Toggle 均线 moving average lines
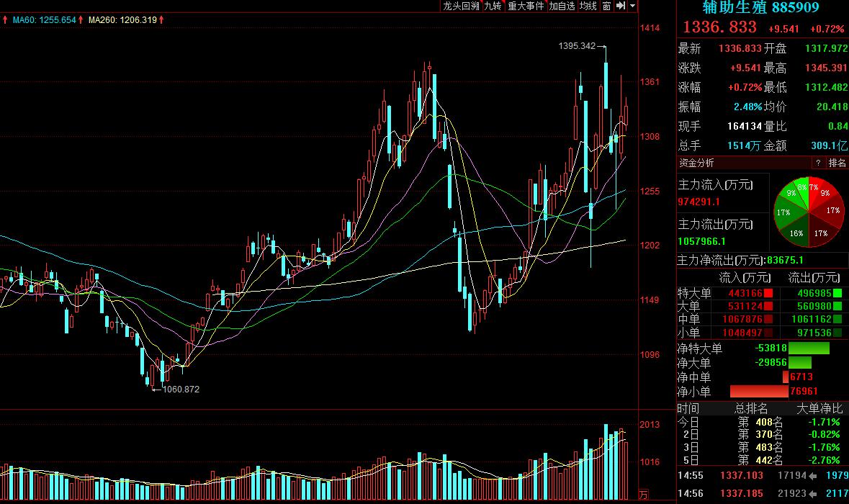Screen dimensions: 849x504 click(588, 6)
